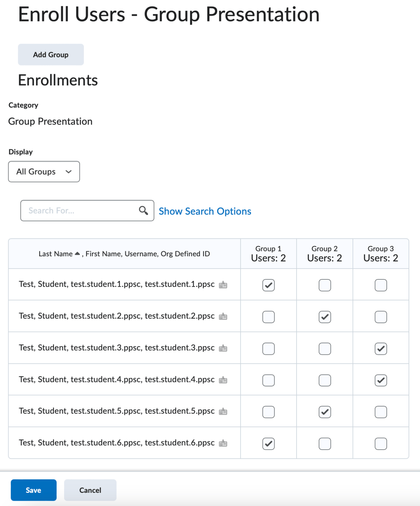Check Group 1 for test.student.5.ppsc
Viewport: 420px width, 506px height.
(x=269, y=412)
